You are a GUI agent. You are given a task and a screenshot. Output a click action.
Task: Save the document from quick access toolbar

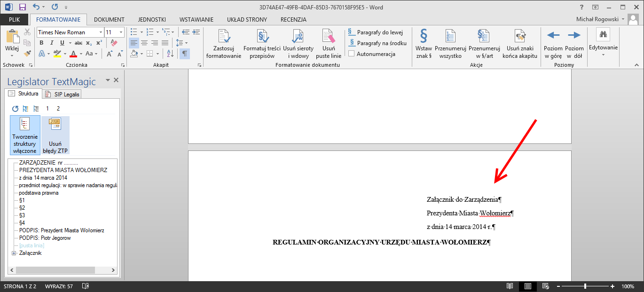22,7
